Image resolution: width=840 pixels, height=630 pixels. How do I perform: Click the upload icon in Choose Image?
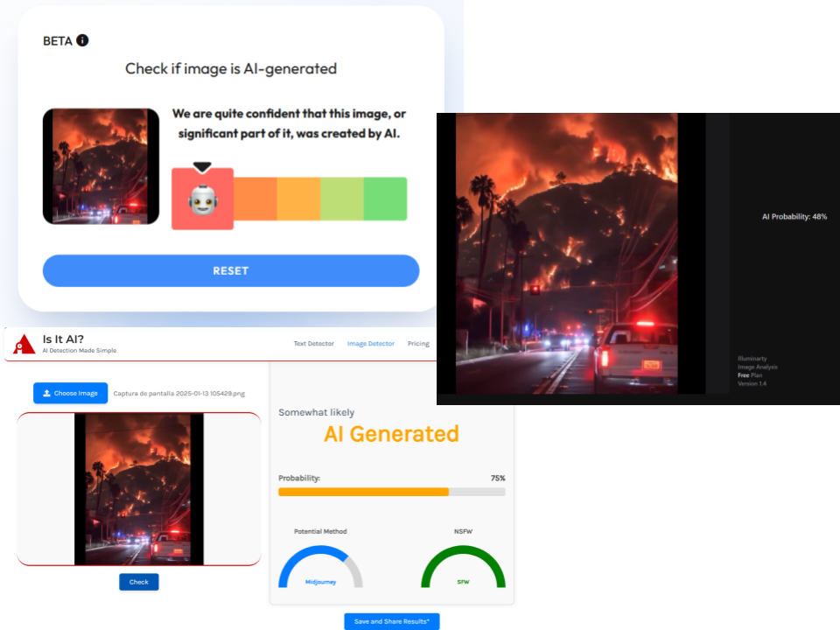pos(46,393)
